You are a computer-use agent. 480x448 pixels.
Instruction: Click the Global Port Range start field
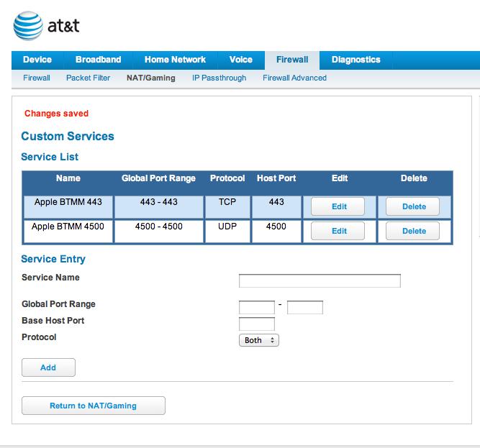[257, 307]
